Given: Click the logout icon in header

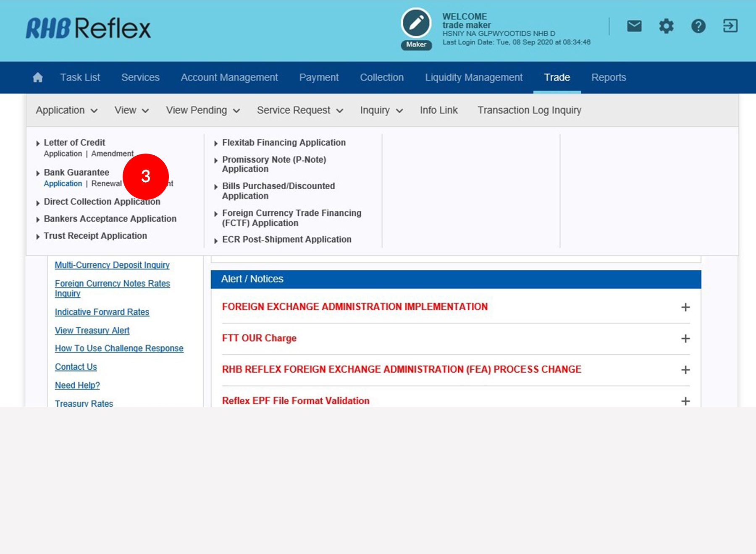Looking at the screenshot, I should click(730, 26).
